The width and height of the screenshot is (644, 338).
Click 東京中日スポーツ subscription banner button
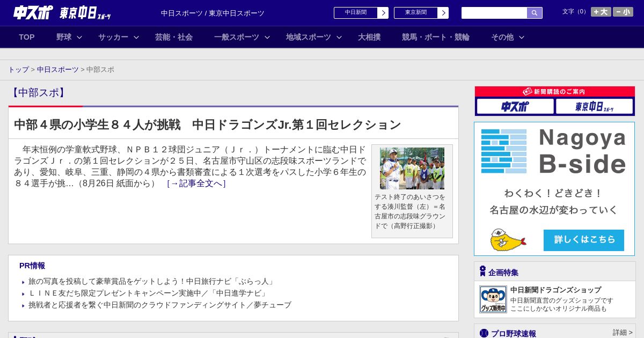594,106
